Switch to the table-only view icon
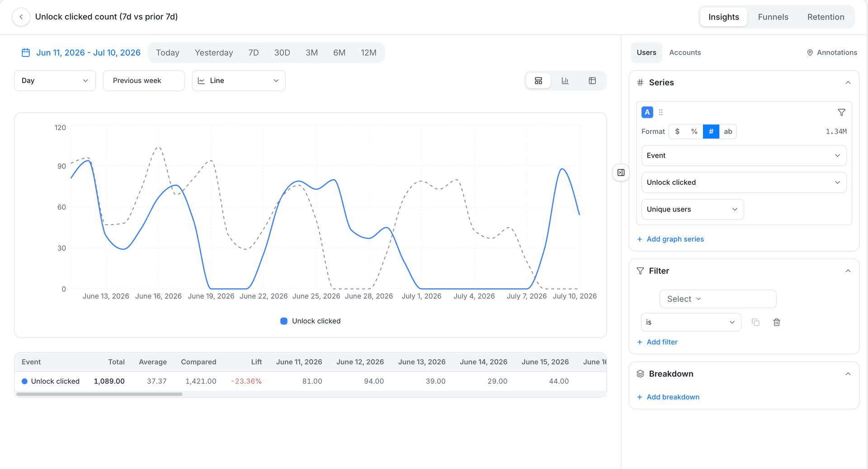The image size is (868, 469). point(592,81)
